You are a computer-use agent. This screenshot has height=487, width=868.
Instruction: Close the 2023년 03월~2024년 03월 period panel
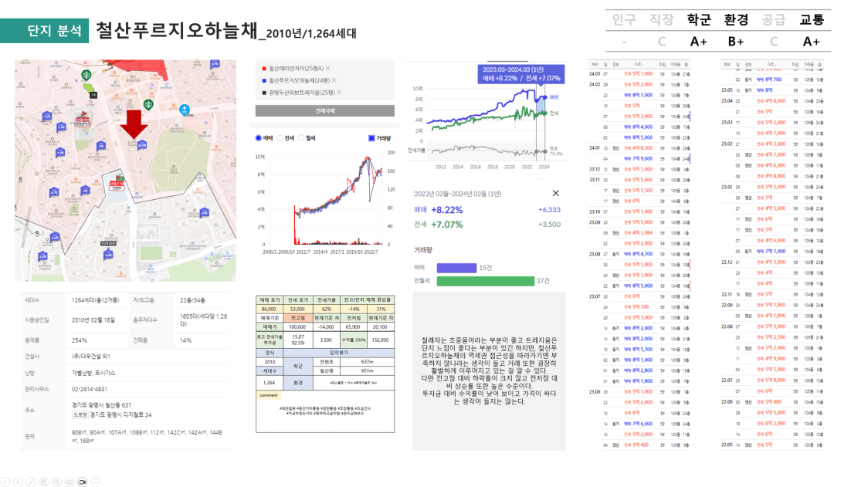coord(556,193)
